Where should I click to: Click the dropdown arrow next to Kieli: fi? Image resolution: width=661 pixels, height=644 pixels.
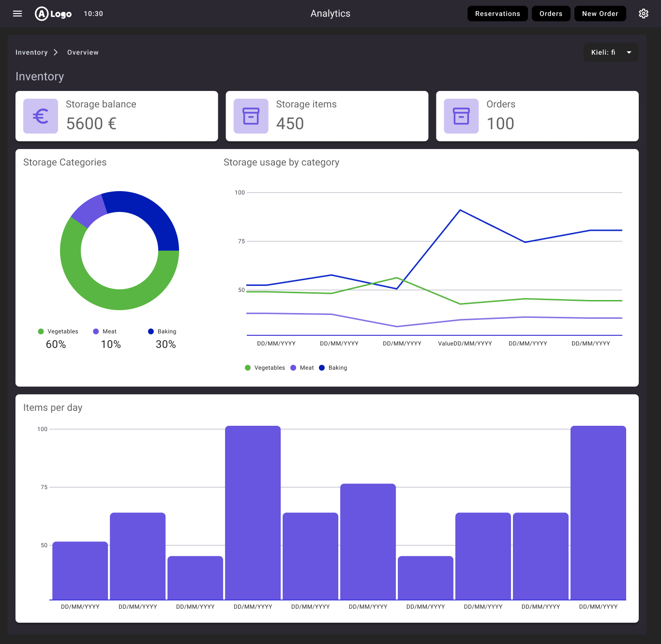click(629, 52)
